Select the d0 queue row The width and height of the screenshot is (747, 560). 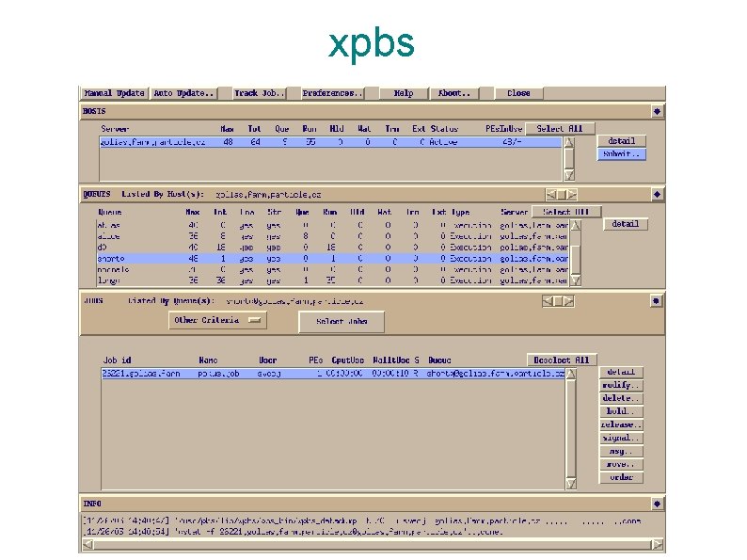(332, 248)
